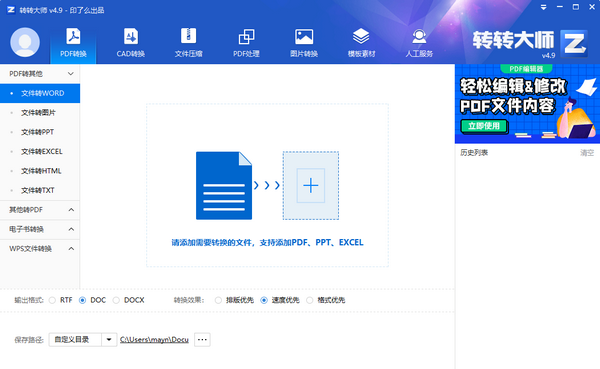Click the 保存路径 label
This screenshot has height=369, width=600.
[29, 340]
